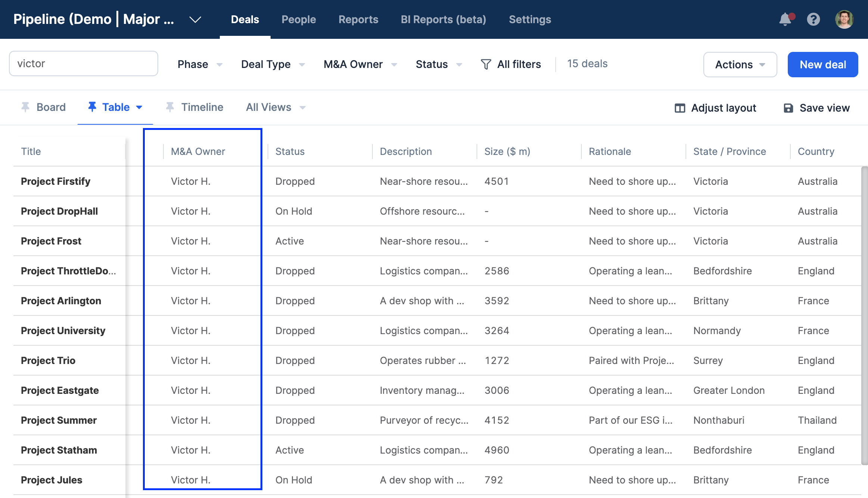Open the notifications bell

tap(786, 19)
